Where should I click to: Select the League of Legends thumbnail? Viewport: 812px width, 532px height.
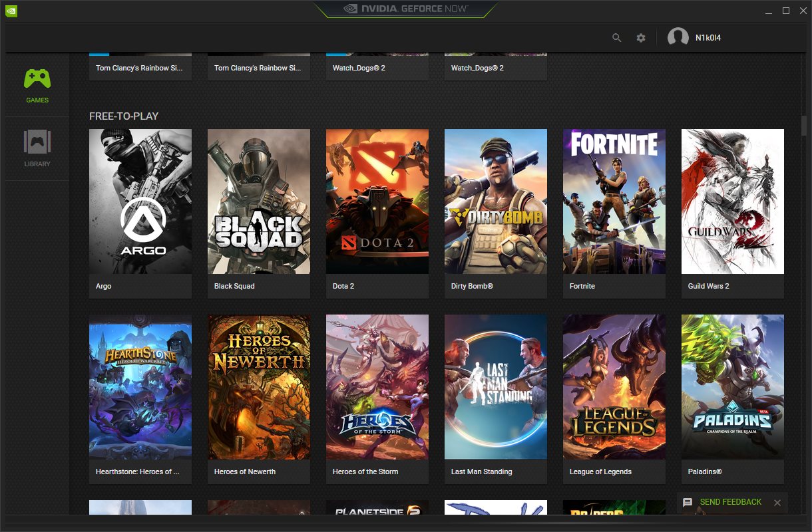[614, 386]
